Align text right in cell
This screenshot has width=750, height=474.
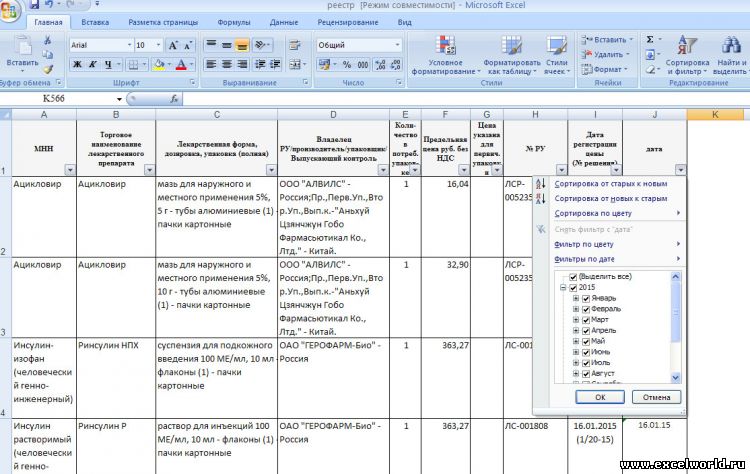(x=243, y=65)
